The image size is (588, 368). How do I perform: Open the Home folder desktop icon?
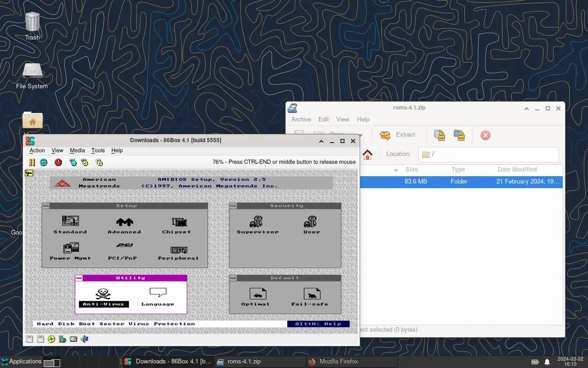32,121
